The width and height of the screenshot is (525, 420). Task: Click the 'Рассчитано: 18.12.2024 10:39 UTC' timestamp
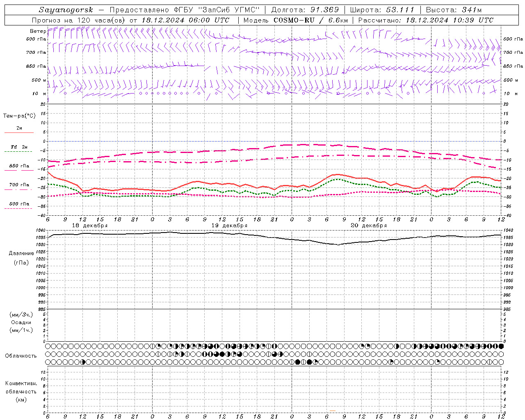(x=426, y=20)
